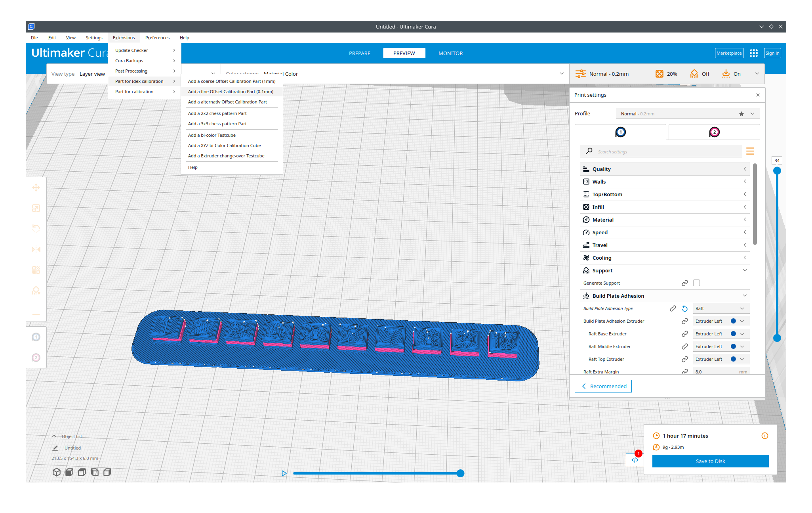
Task: Switch to the MONITOR stage
Action: (450, 53)
